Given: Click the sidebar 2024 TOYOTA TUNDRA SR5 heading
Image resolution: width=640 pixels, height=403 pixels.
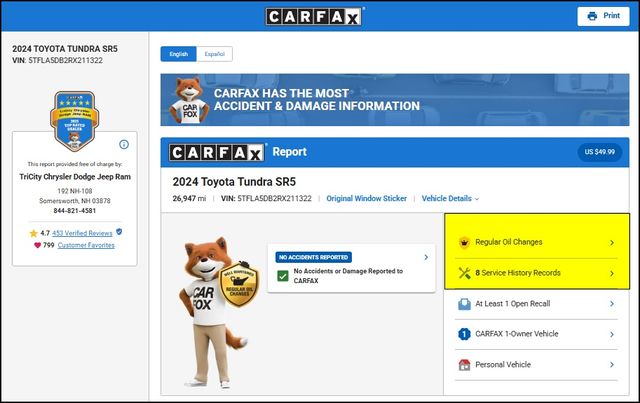Looking at the screenshot, I should tap(65, 49).
